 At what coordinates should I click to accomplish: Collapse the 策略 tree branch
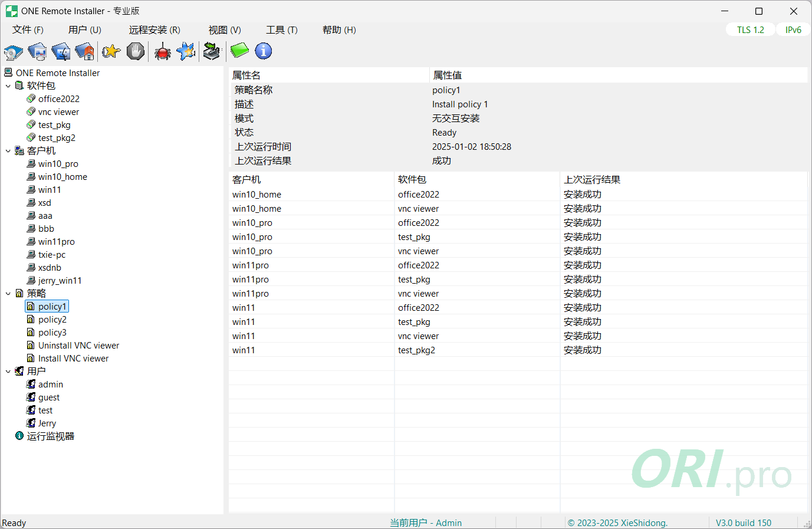pyautogui.click(x=8, y=293)
